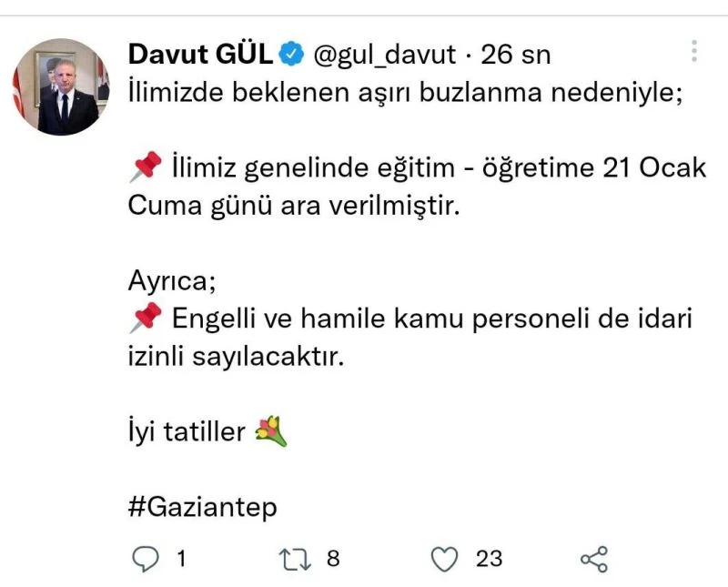
Task: Click the 'Ayrıca;' text line
Action: [x=172, y=281]
